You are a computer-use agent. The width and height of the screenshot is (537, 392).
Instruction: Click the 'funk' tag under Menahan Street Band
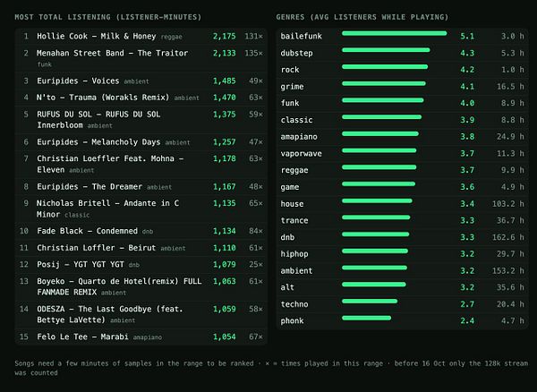pyautogui.click(x=44, y=64)
